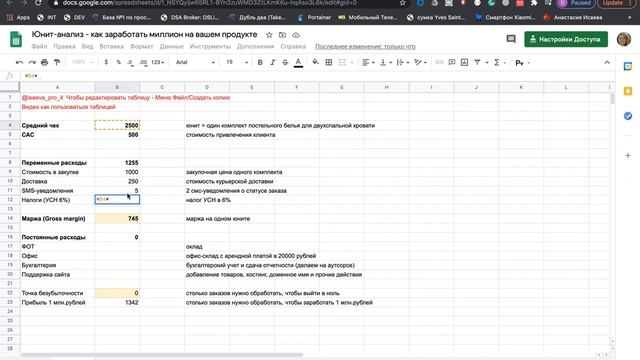Decrease decimal places button

[x=130, y=62]
